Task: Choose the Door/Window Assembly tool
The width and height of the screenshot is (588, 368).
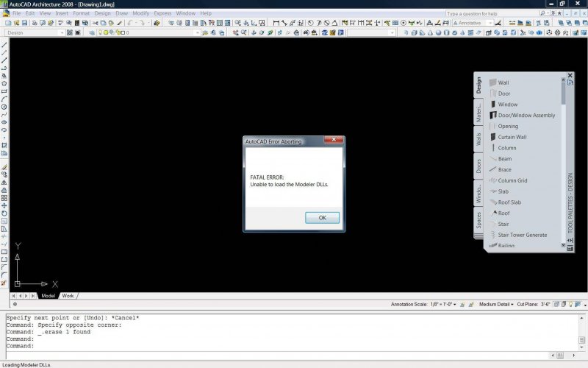Action: tap(522, 116)
